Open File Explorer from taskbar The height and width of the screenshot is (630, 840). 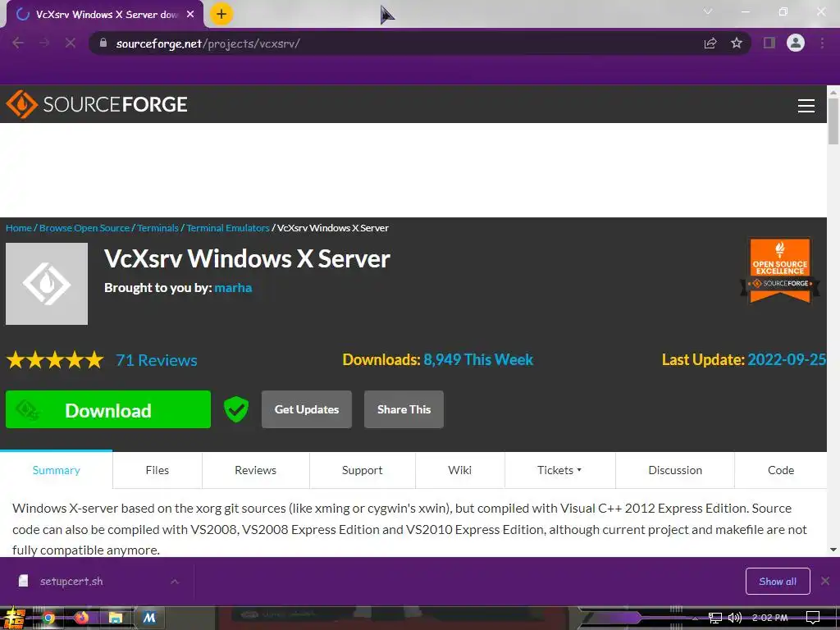[x=115, y=619]
